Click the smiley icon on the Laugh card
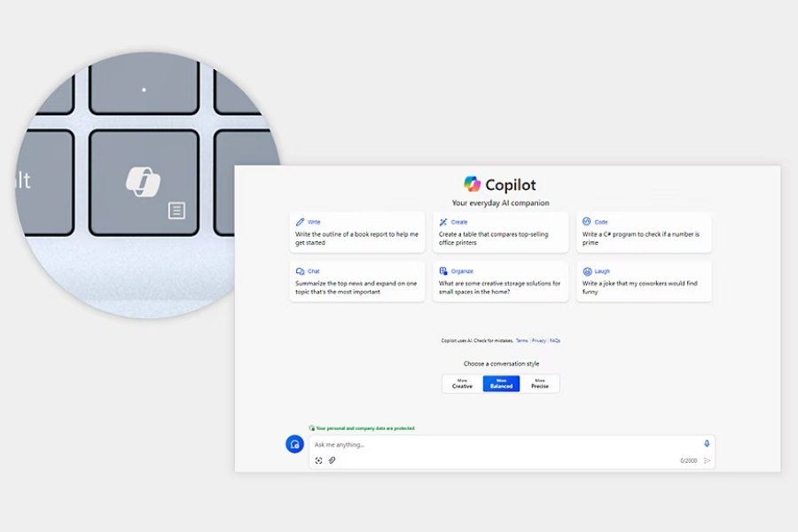798x532 pixels. (587, 271)
